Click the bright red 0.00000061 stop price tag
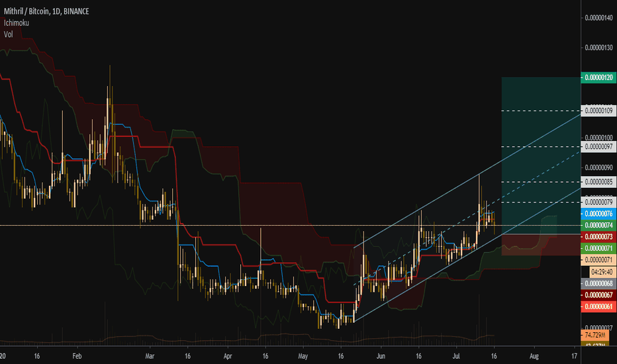 click(x=598, y=306)
